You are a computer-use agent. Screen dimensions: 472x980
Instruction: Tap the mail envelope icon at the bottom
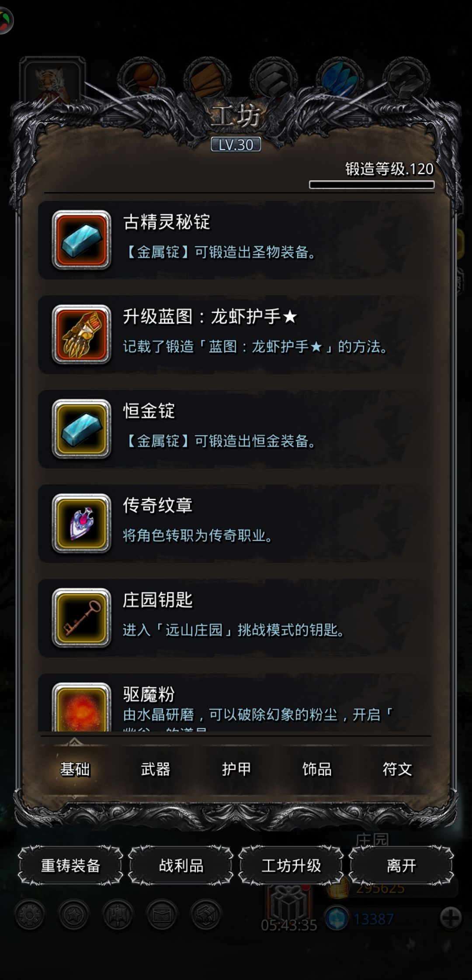[x=162, y=914]
